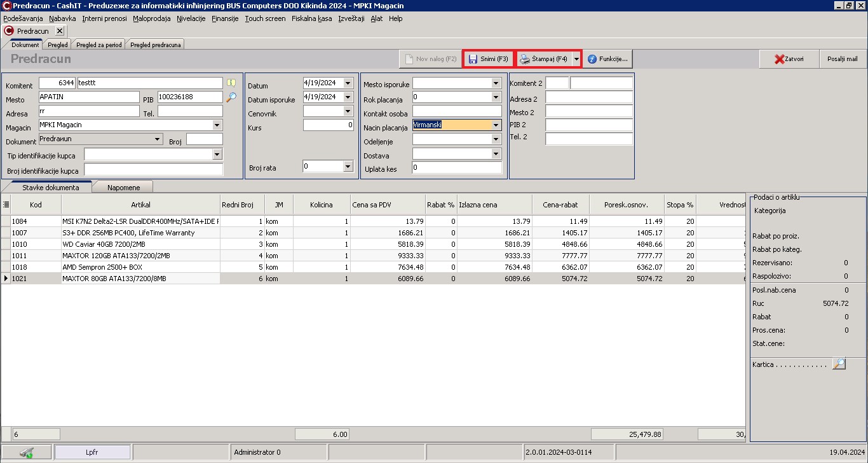Open the Dostava dropdown
The height and width of the screenshot is (463, 868).
pos(496,153)
